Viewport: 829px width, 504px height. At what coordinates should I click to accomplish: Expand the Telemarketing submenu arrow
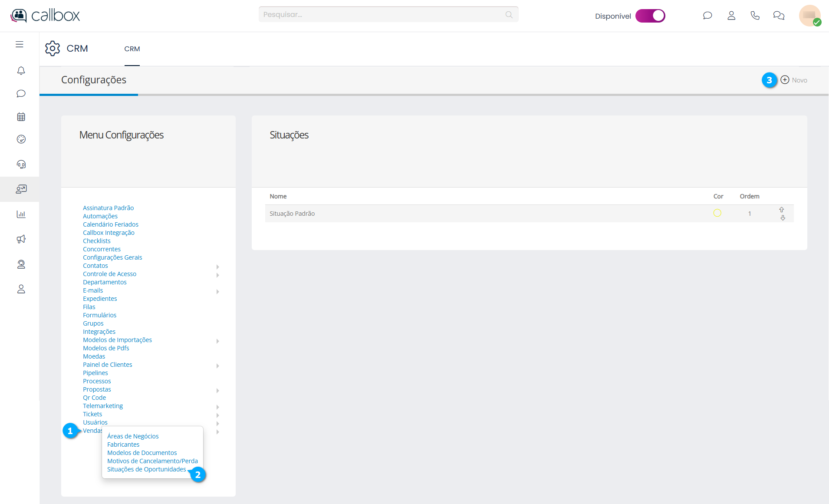coord(217,407)
